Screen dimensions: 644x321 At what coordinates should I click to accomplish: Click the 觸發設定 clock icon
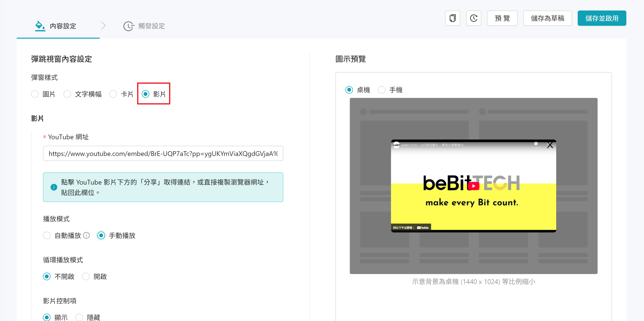pyautogui.click(x=129, y=26)
